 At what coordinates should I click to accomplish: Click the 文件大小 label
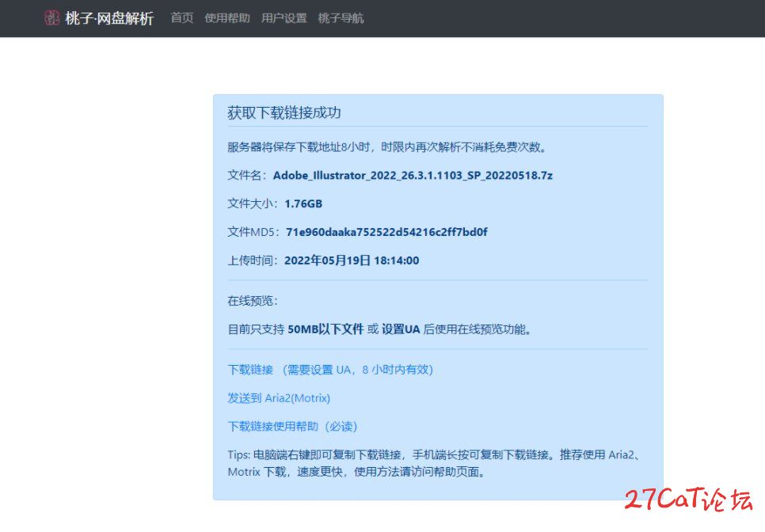tap(253, 203)
